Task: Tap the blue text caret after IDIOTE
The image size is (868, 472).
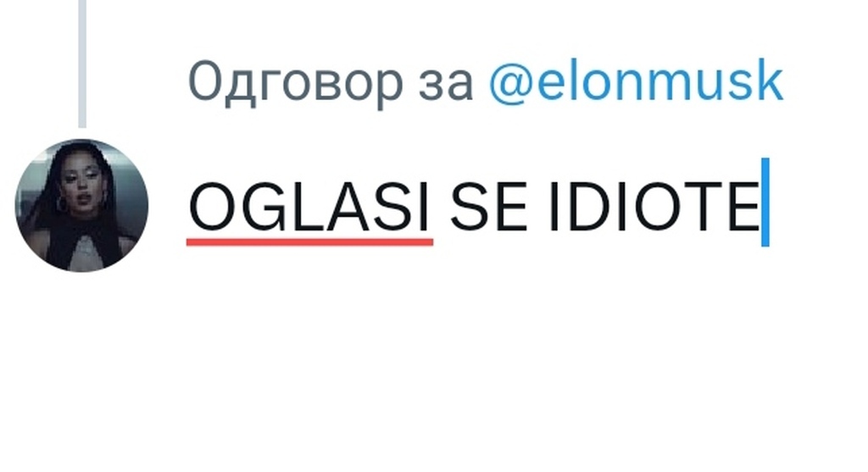Action: (765, 202)
